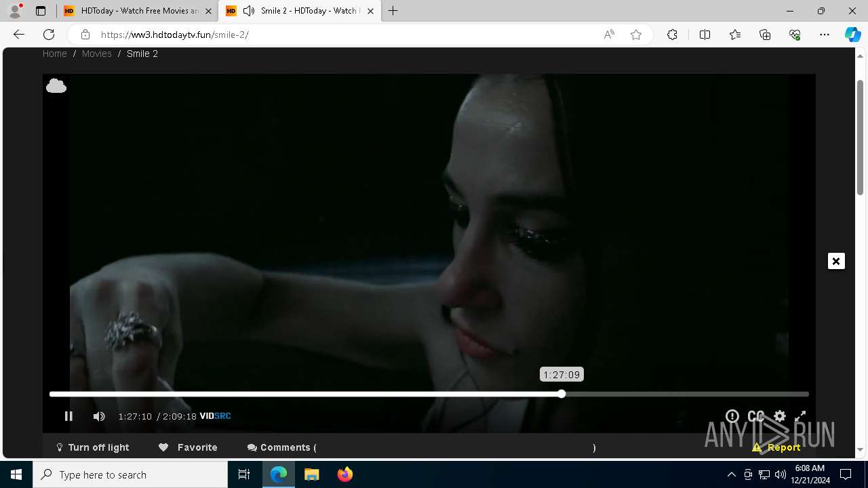Open network status tray icon
Screen dimensions: 868x488
(x=764, y=474)
